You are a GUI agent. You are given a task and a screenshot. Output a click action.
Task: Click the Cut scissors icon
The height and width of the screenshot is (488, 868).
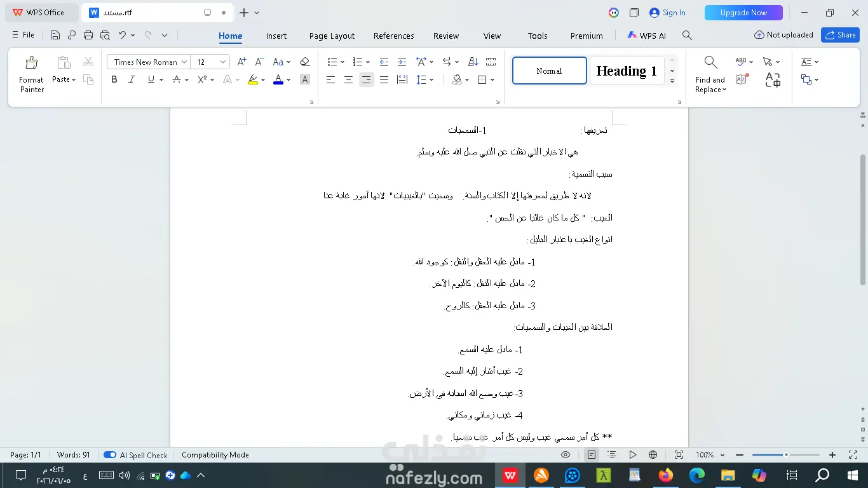[x=88, y=62]
